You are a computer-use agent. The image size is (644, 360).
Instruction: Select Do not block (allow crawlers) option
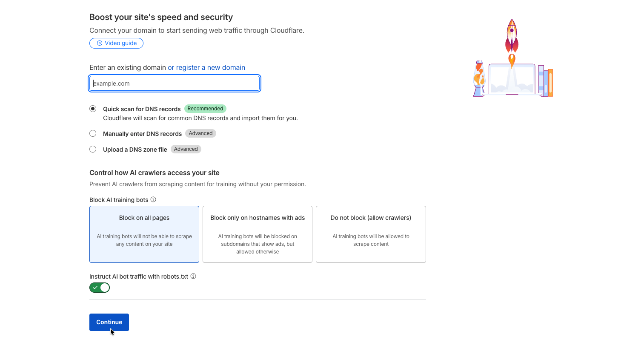370,234
